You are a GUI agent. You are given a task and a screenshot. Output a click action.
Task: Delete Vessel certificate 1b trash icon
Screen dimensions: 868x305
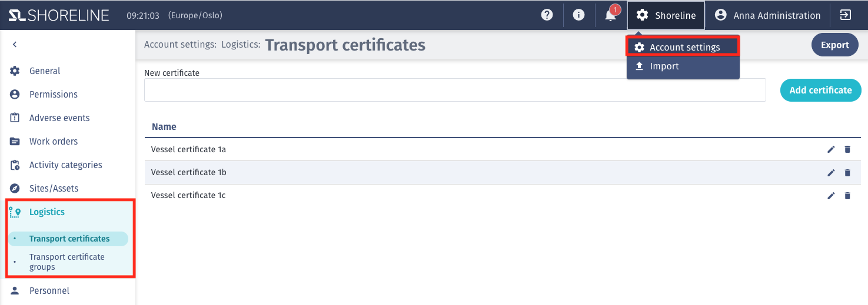(847, 173)
